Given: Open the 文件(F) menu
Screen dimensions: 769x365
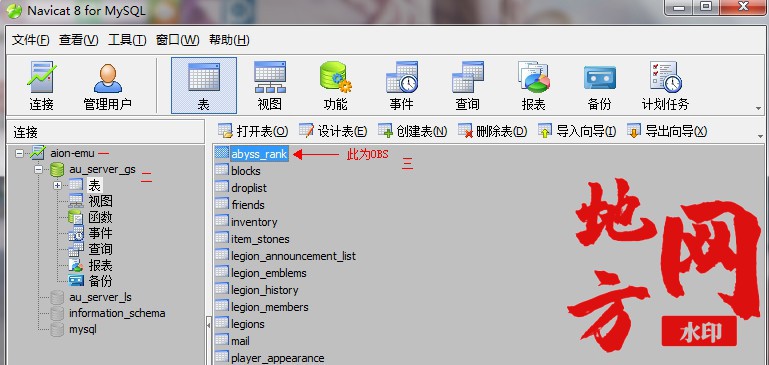Looking at the screenshot, I should pyautogui.click(x=30, y=40).
